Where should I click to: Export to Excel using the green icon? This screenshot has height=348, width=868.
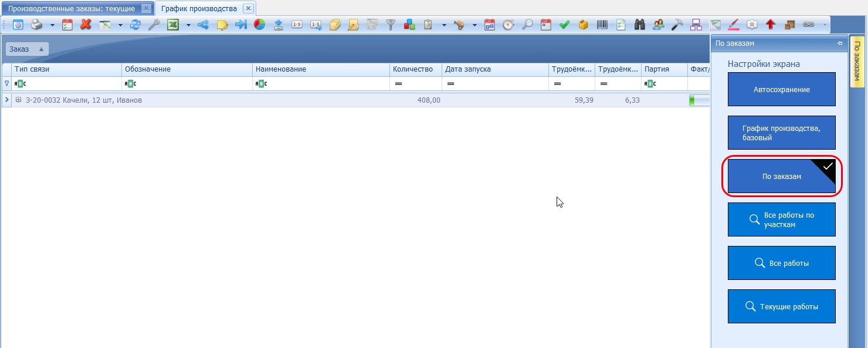coord(173,25)
